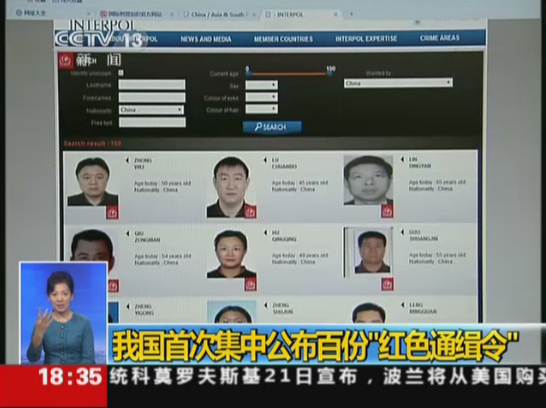The width and height of the screenshot is (546, 408).
Task: Open the Member Countries menu
Action: (x=283, y=39)
